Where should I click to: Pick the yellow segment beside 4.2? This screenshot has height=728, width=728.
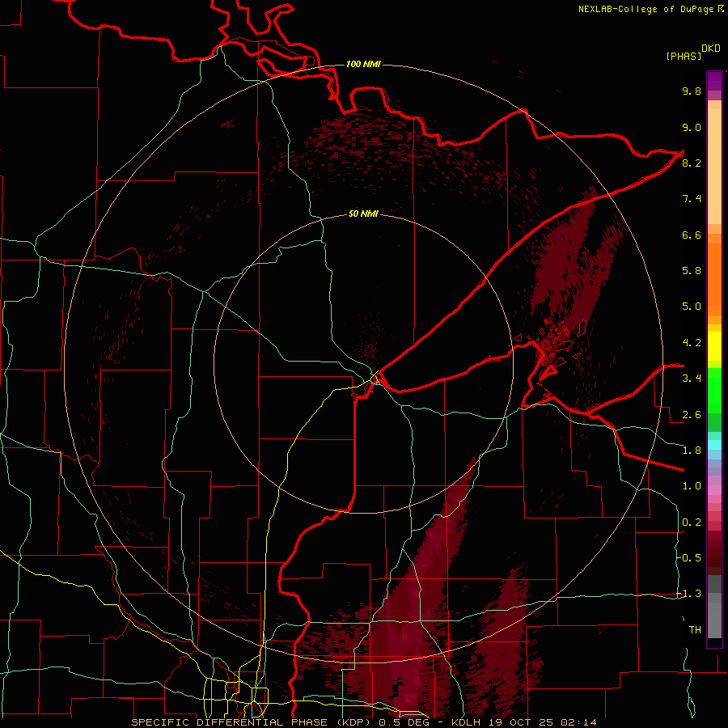click(x=714, y=346)
